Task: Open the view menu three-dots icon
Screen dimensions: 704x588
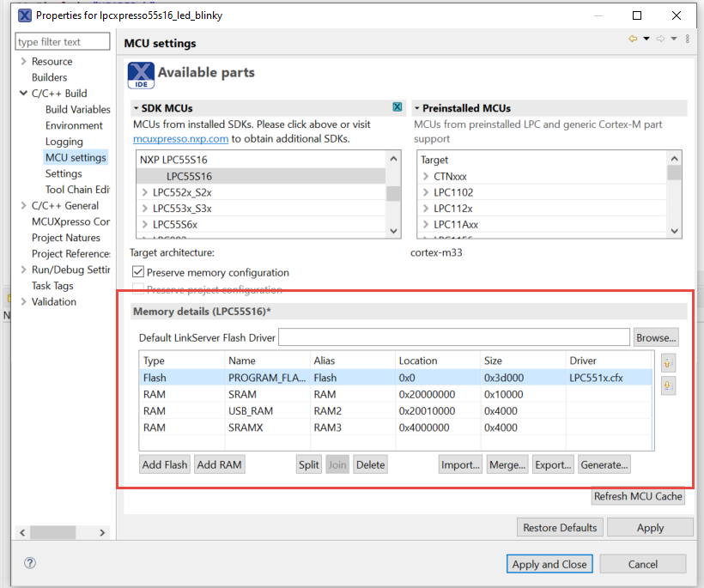Action: point(688,39)
